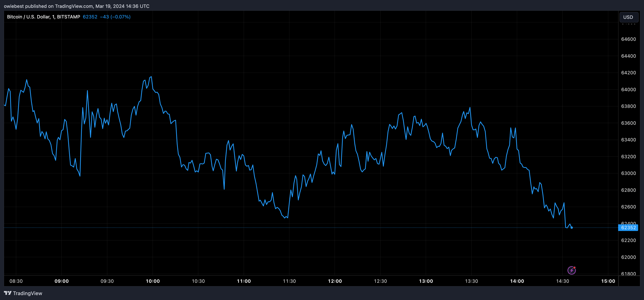The height and width of the screenshot is (300, 644).
Task: Open the USD currency selector
Action: 629,17
